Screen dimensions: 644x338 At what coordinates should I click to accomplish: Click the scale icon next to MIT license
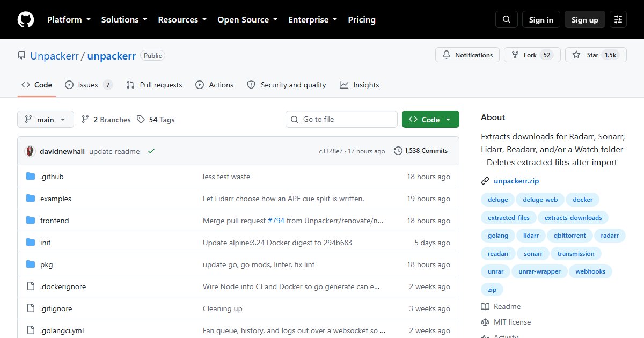pyautogui.click(x=485, y=322)
